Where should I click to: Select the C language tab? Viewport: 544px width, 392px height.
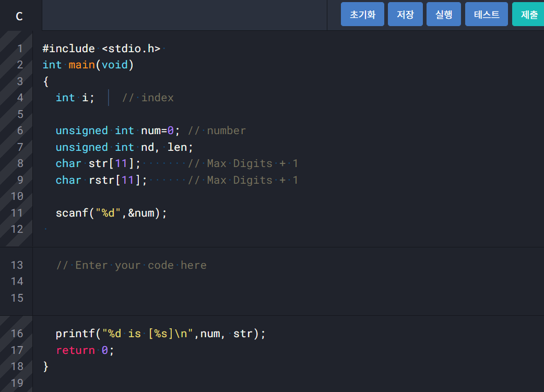coord(19,16)
